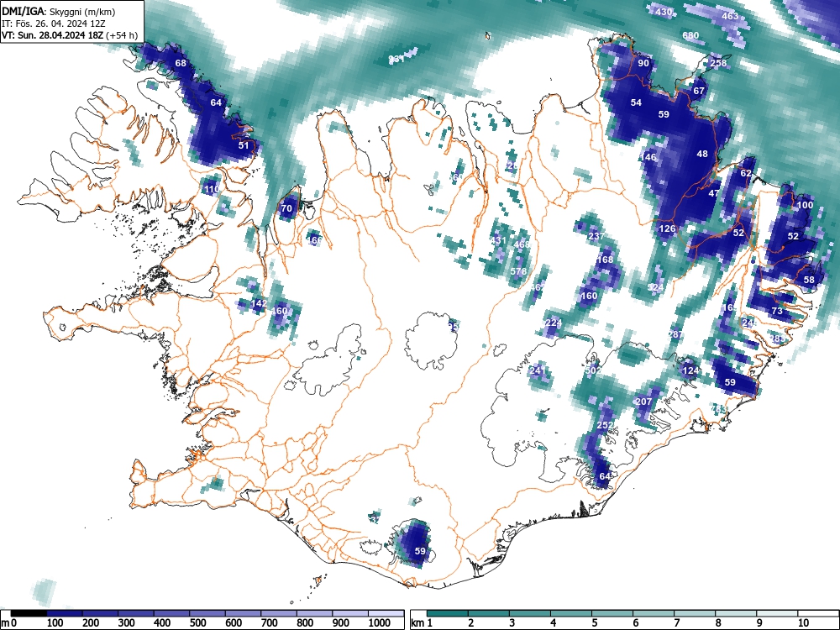
Task: Click the map value 51
Action: click(x=244, y=145)
